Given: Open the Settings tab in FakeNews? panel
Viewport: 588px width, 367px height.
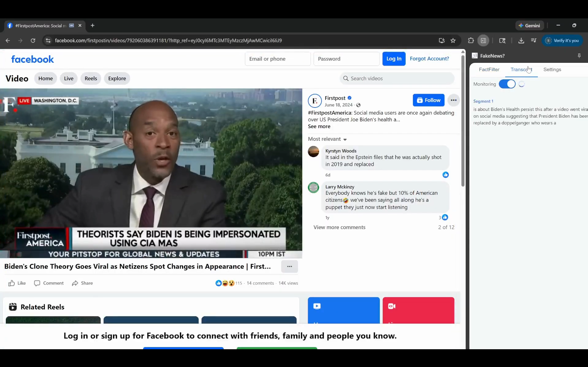Looking at the screenshot, I should click(x=552, y=70).
